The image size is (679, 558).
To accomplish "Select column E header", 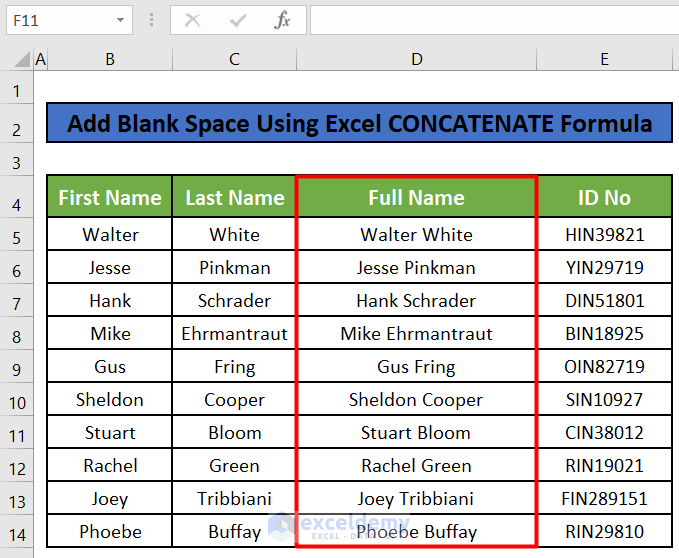I will 605,59.
